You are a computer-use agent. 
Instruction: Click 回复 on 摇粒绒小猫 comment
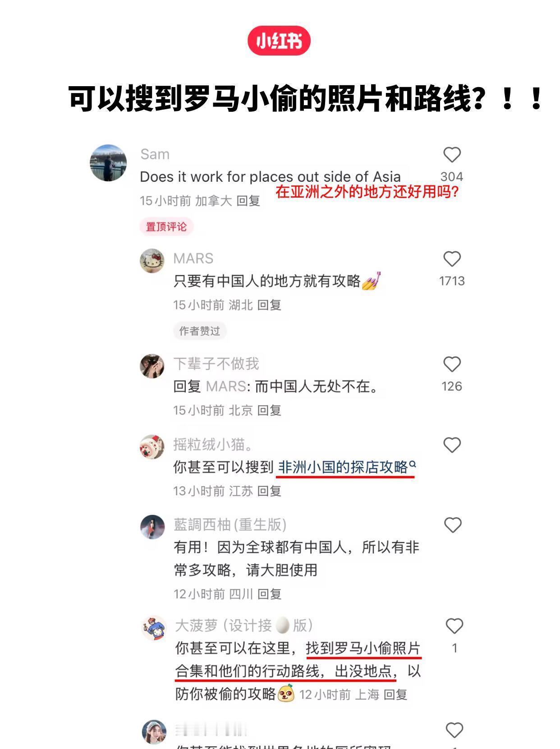click(x=269, y=491)
